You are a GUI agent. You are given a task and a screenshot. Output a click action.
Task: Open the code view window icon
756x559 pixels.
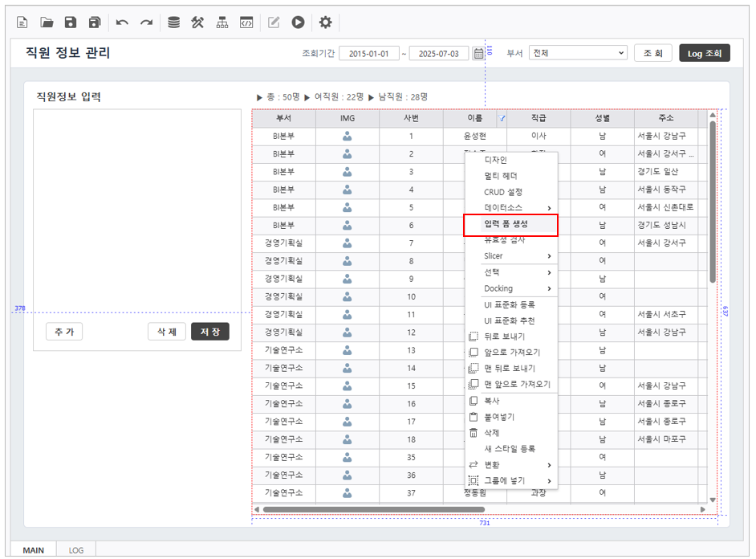tap(246, 22)
